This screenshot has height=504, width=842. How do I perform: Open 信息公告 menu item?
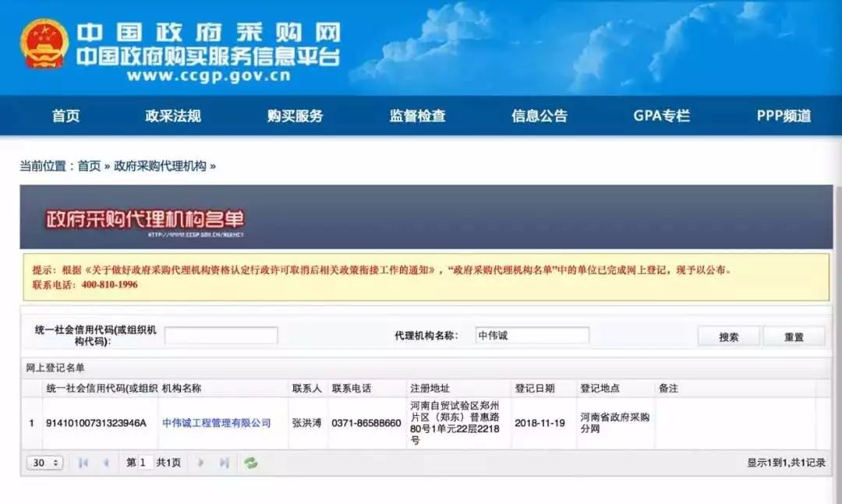pyautogui.click(x=540, y=115)
